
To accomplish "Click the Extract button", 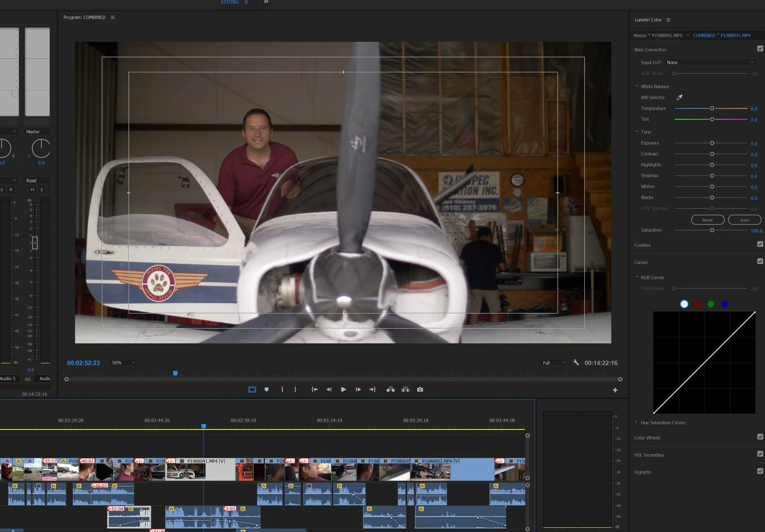I will [x=405, y=389].
